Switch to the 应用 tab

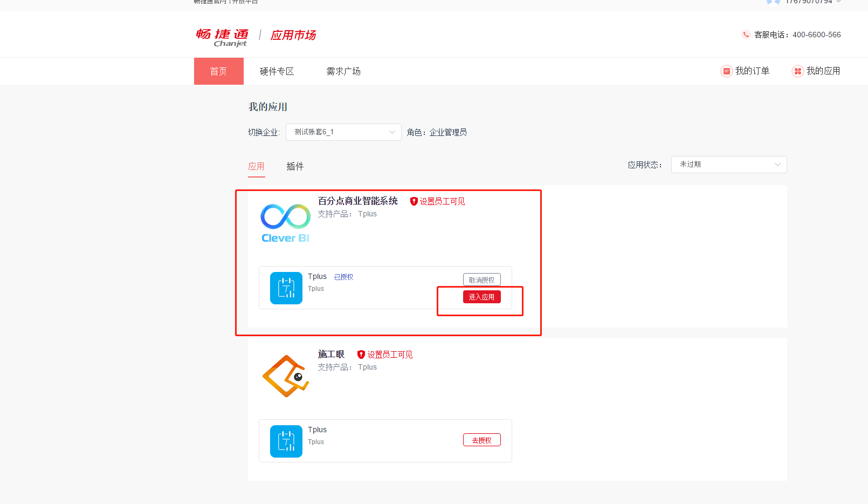pos(256,166)
